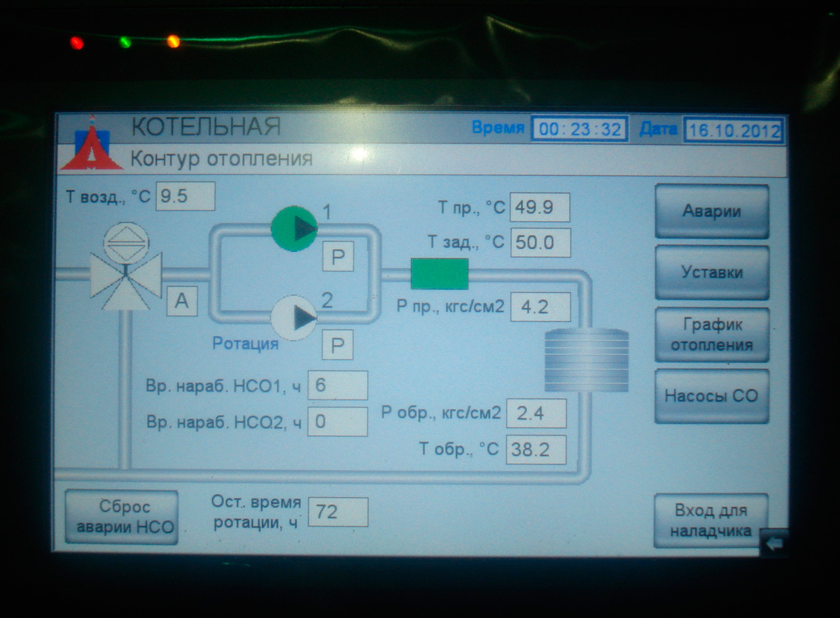Select the radiator heat exchanger icon
Screen dimensions: 840x618
tap(587, 360)
